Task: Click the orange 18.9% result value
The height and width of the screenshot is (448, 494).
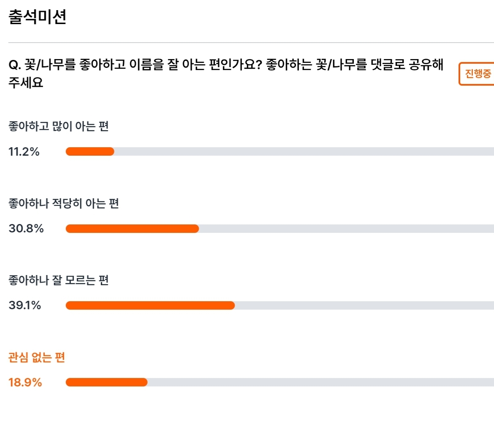Action: (25, 383)
